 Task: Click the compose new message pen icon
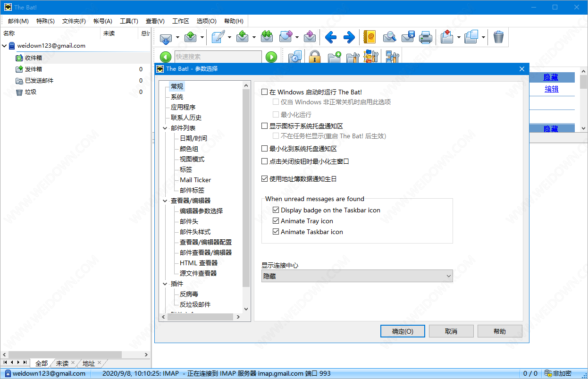click(x=218, y=37)
